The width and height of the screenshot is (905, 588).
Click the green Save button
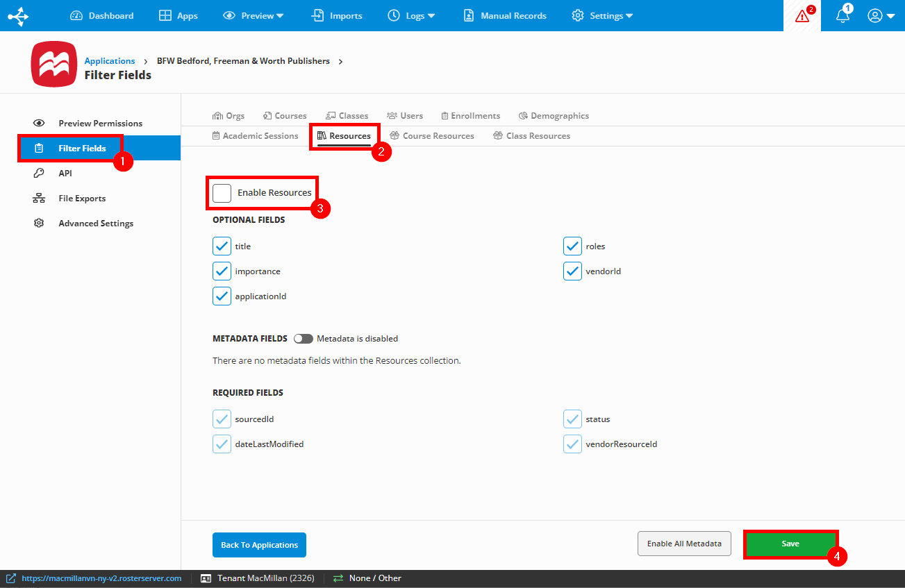(x=790, y=545)
